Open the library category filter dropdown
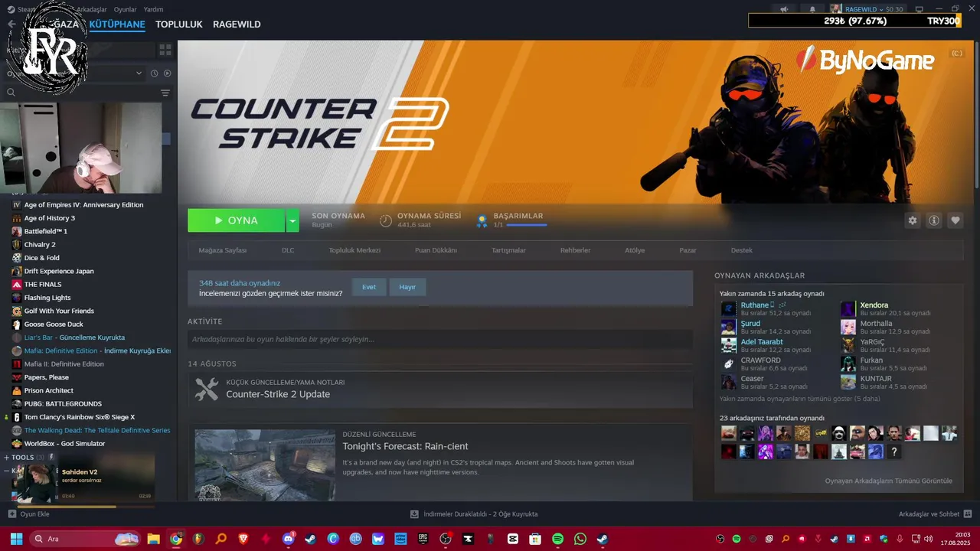The width and height of the screenshot is (980, 551). click(139, 73)
